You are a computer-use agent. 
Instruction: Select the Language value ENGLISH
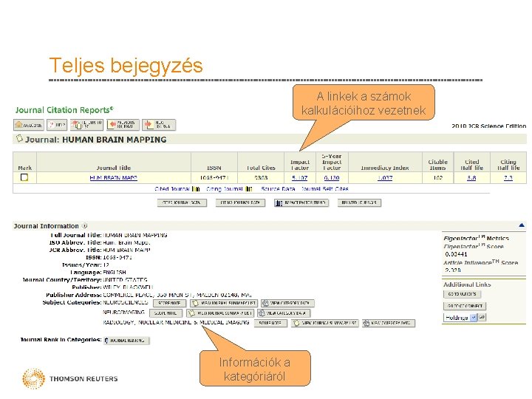pos(115,273)
